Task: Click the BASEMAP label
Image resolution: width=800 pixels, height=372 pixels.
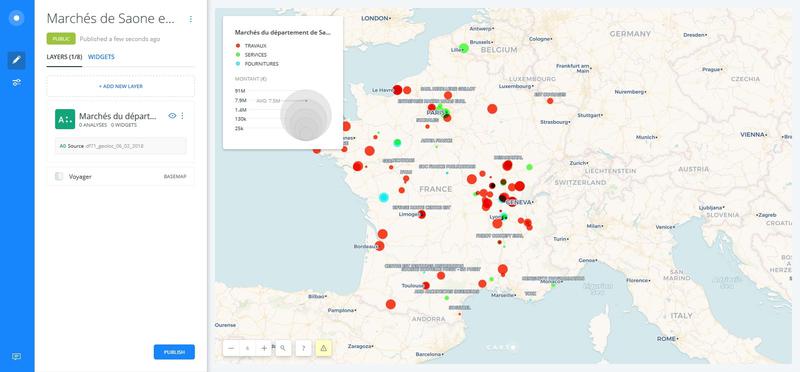Action: coord(175,177)
